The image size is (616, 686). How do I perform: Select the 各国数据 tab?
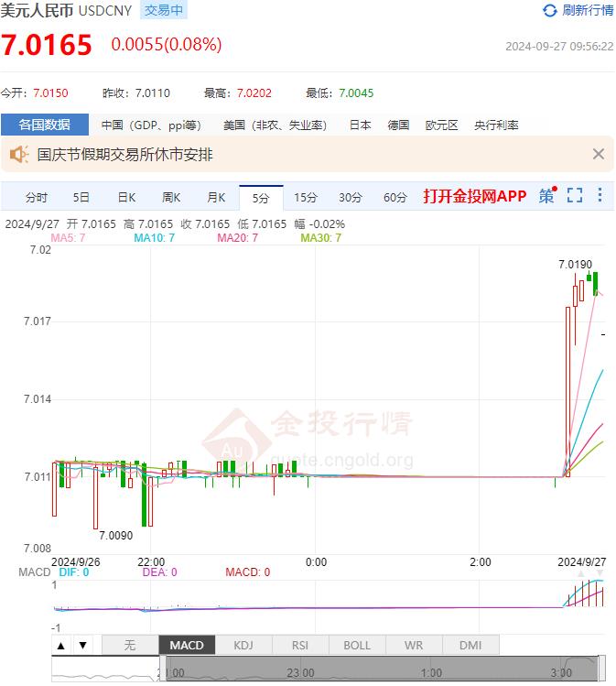45,125
